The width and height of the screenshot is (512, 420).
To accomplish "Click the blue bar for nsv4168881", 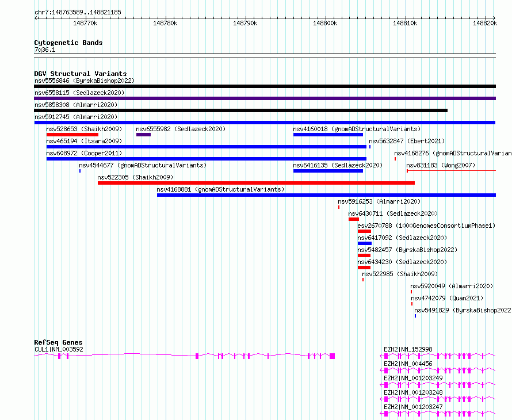I will tap(327, 195).
